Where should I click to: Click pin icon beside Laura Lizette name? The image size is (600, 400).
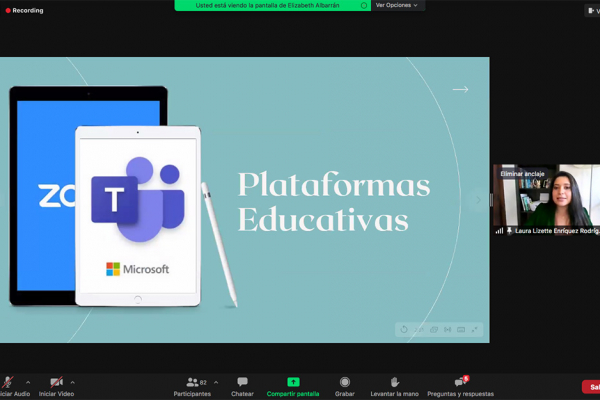(x=509, y=231)
